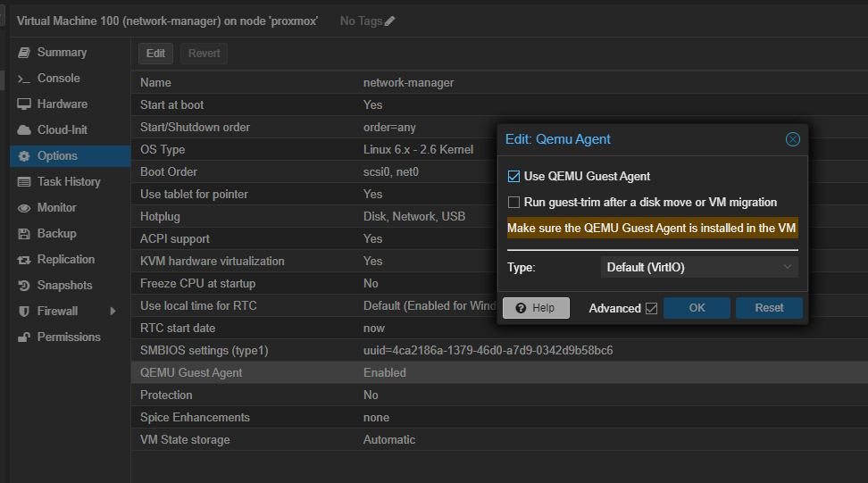Click the Snapshots history icon

24,286
